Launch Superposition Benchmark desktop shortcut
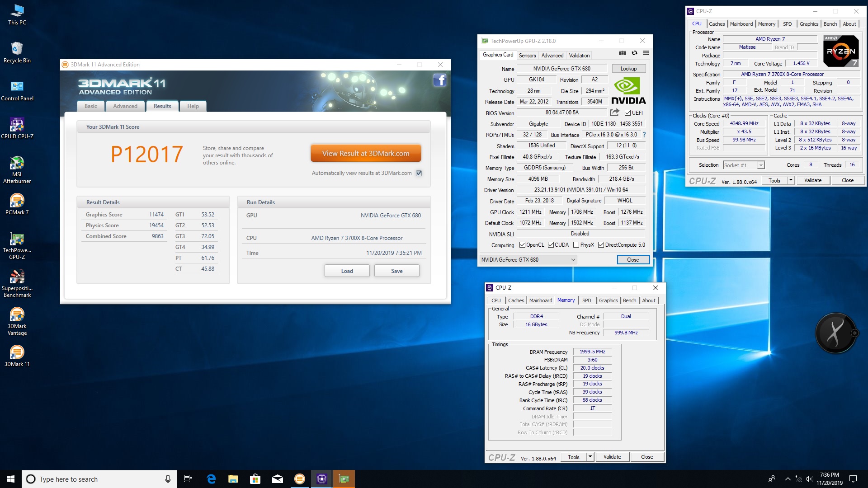The height and width of the screenshot is (488, 868). pos(17,283)
